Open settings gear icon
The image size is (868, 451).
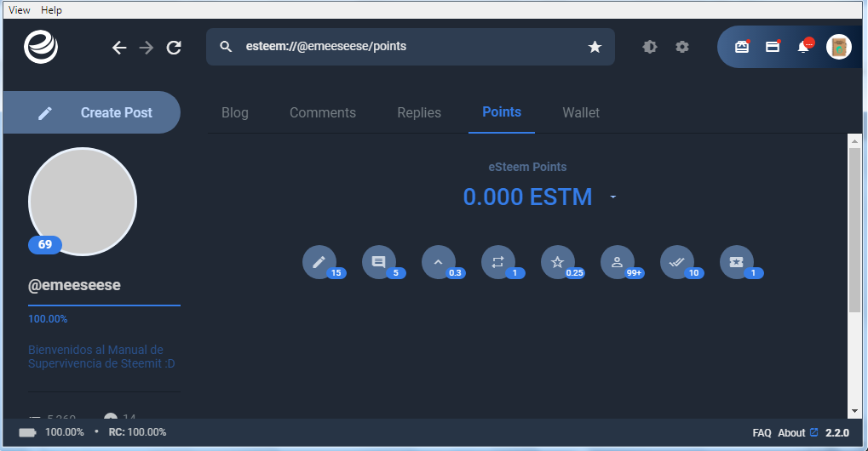(x=682, y=47)
